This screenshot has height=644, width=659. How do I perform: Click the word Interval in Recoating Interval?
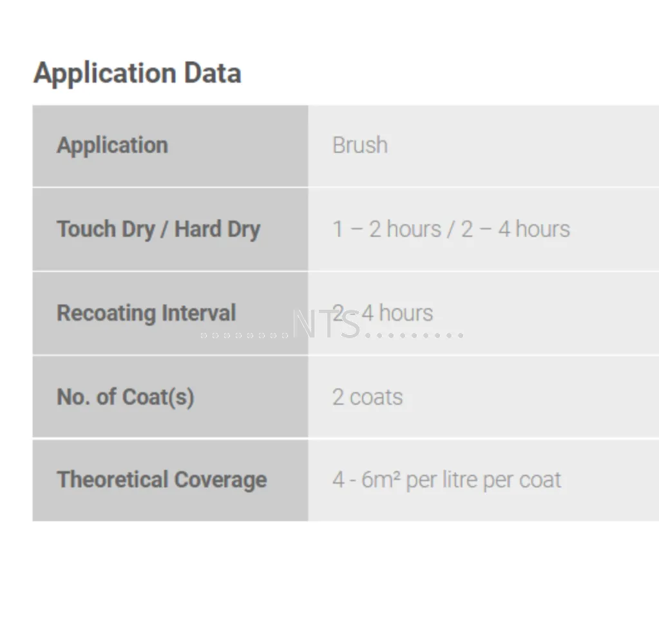click(x=199, y=313)
